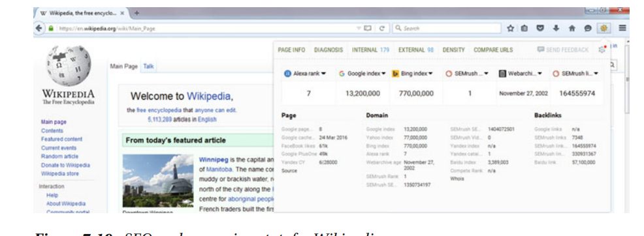Open the bookmarks list clipboard icon
The height and width of the screenshot is (236, 644).
(525, 28)
